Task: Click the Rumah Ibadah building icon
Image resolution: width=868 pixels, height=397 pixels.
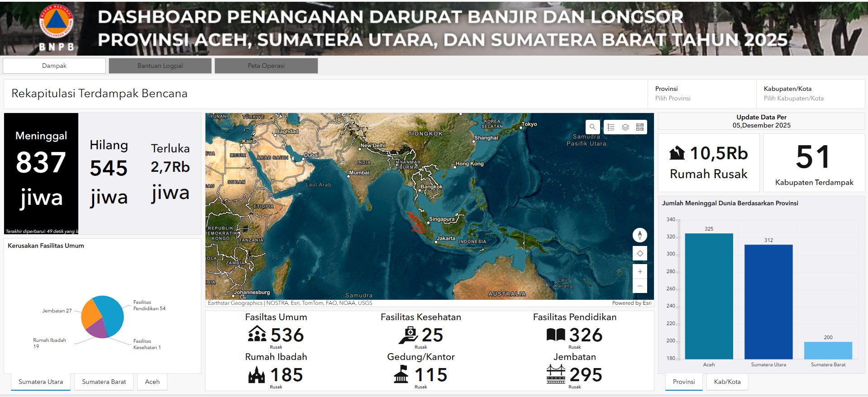Action: pos(257,375)
